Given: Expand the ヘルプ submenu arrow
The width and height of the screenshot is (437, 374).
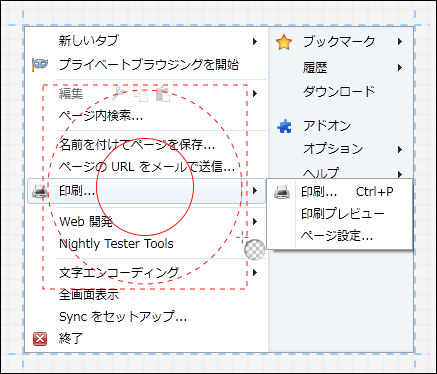Looking at the screenshot, I should 400,174.
